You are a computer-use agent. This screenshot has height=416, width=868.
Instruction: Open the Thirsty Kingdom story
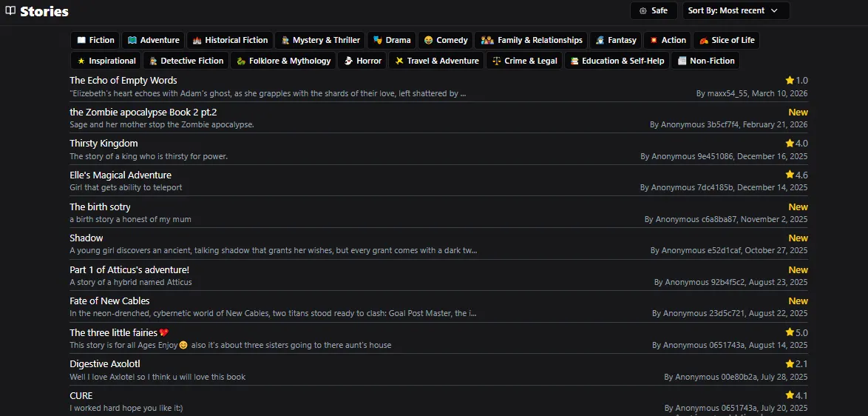click(x=104, y=144)
